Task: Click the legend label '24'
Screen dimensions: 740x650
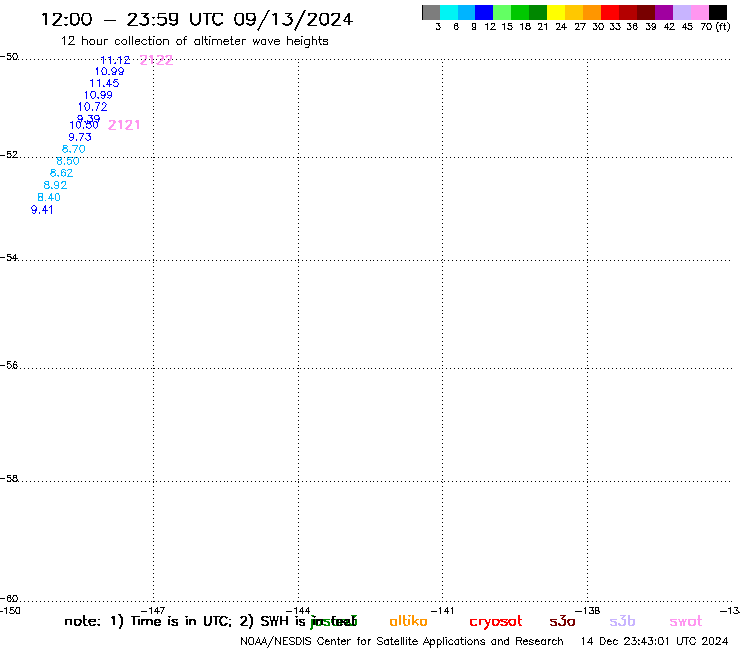Action: point(561,27)
